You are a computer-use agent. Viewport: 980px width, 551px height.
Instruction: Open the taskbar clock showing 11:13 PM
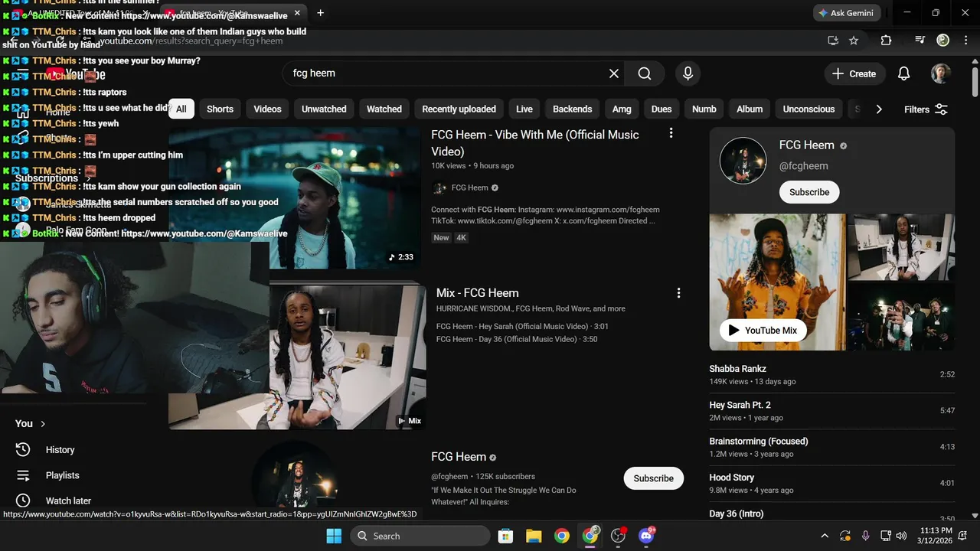point(937,536)
